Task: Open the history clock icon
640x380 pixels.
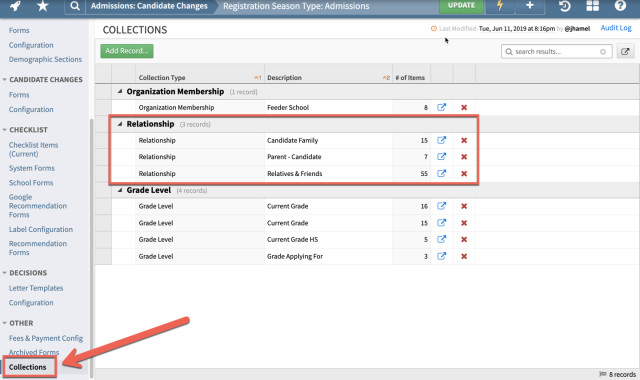Action: [564, 6]
